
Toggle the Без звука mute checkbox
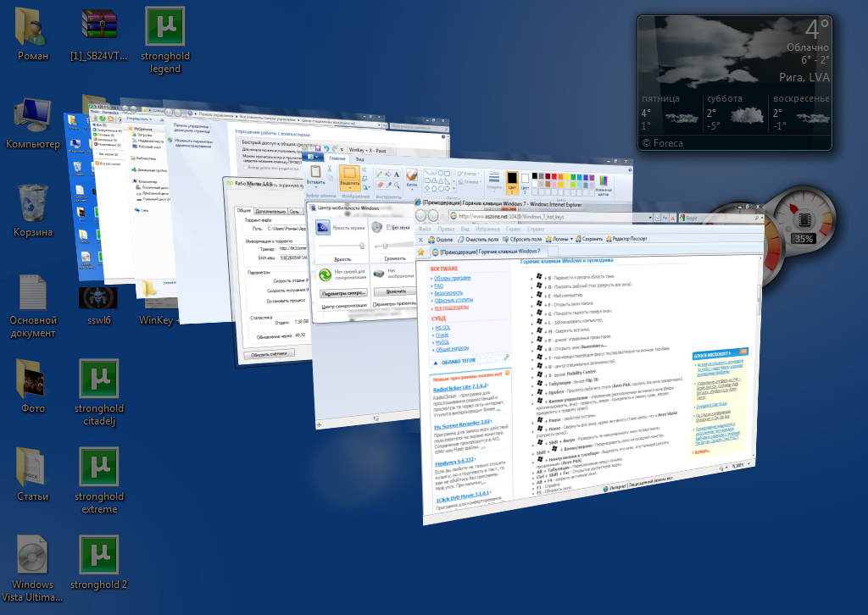(389, 227)
